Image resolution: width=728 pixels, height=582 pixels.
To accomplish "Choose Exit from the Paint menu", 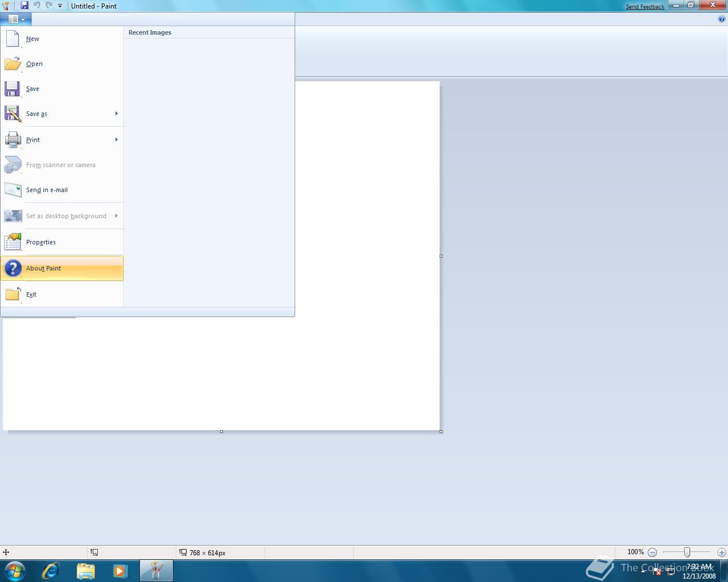I will (62, 294).
